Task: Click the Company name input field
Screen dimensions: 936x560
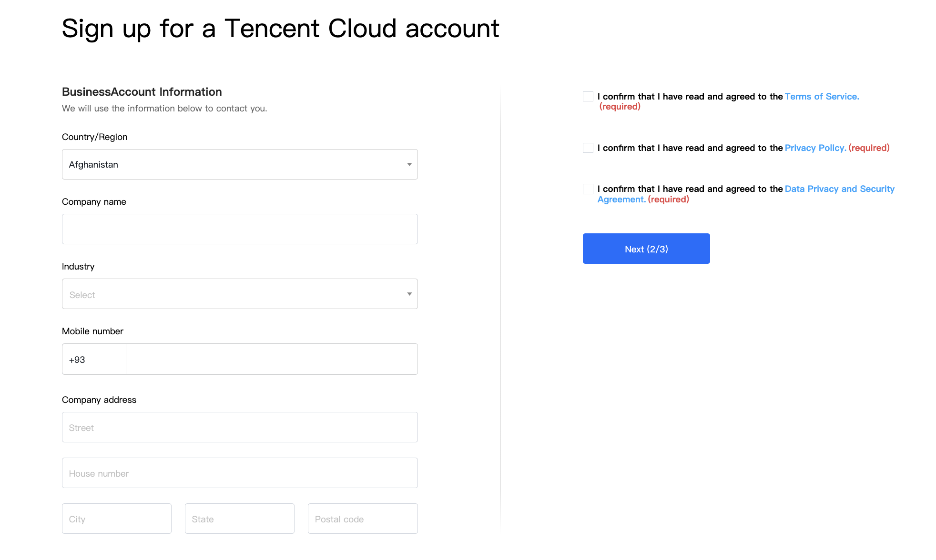Action: (240, 229)
